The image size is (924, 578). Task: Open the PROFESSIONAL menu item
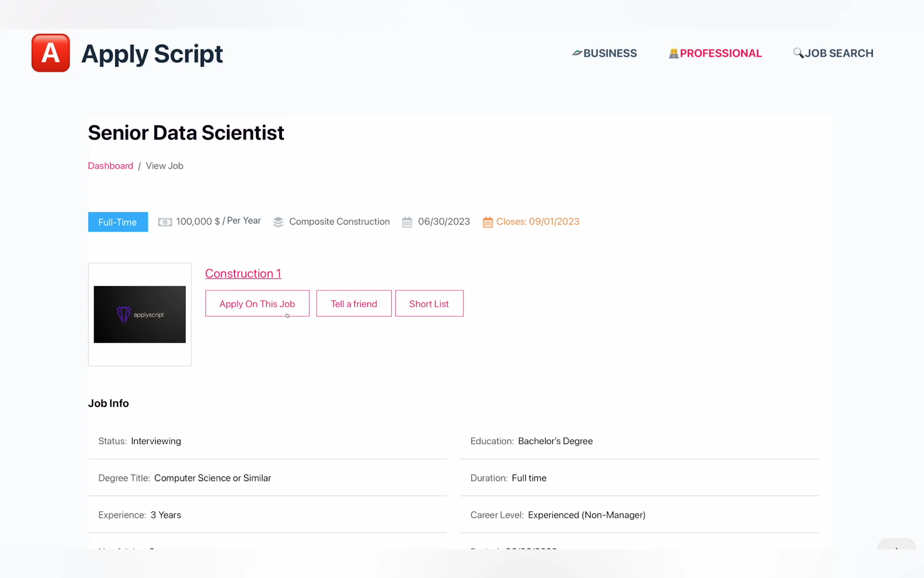tap(720, 53)
